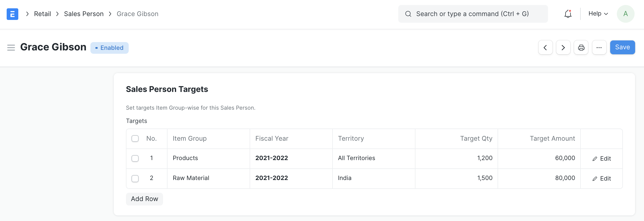
Task: Select the checkbox for row 2 Raw Material
Action: (x=135, y=178)
